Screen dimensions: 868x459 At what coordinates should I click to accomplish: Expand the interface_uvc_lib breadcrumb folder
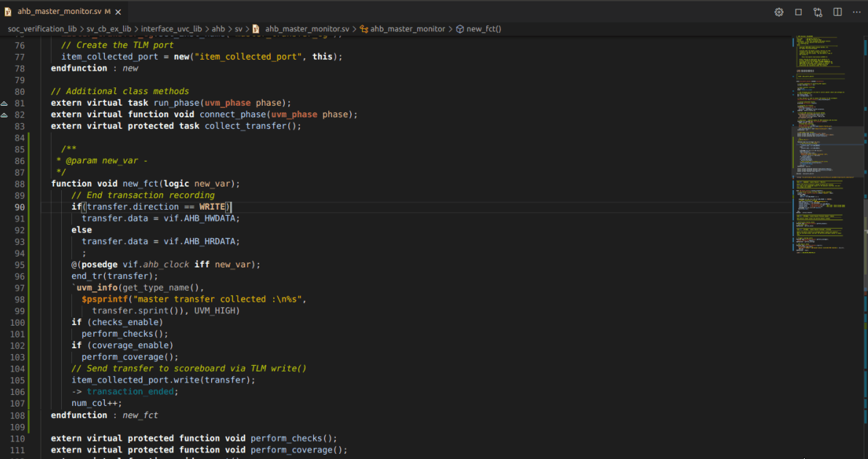click(x=171, y=29)
